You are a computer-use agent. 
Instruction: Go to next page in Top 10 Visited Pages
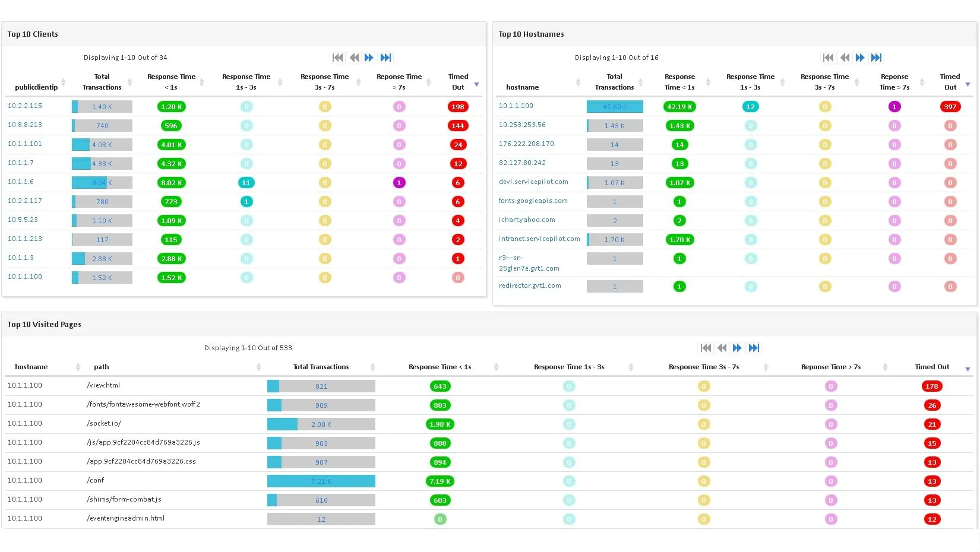point(737,348)
